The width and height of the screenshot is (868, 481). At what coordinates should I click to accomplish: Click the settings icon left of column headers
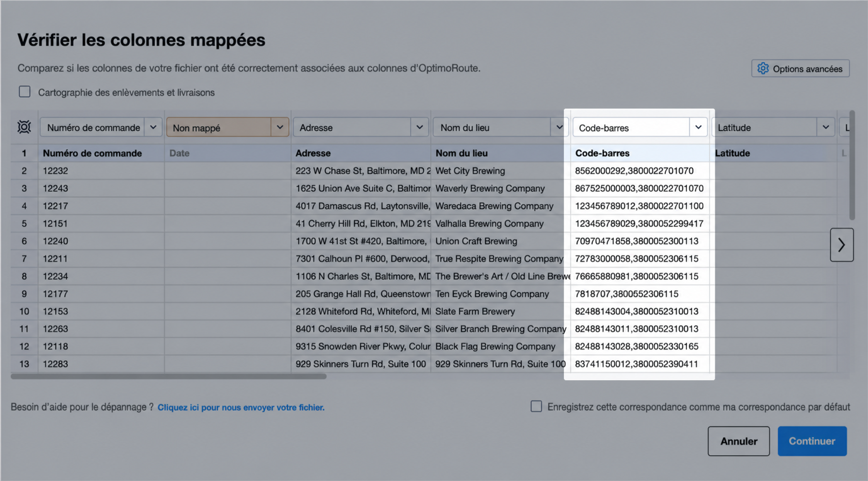[x=24, y=127]
